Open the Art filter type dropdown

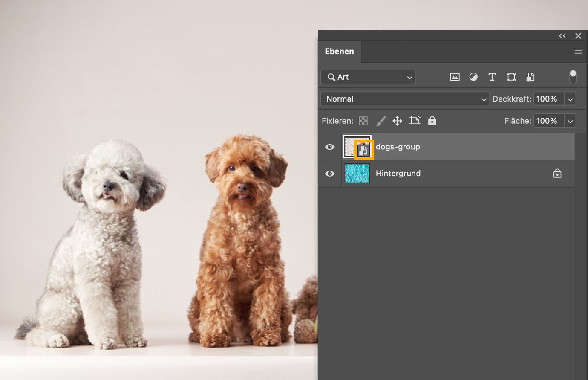tap(368, 77)
